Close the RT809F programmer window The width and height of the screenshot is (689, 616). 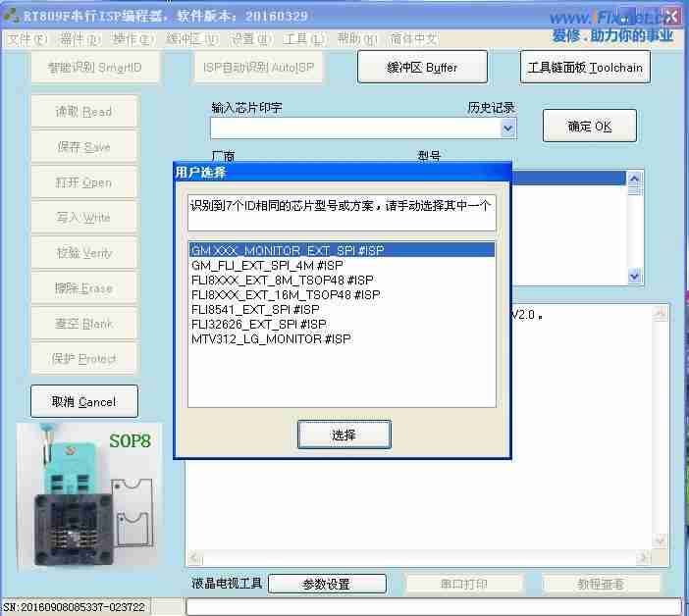[670, 17]
